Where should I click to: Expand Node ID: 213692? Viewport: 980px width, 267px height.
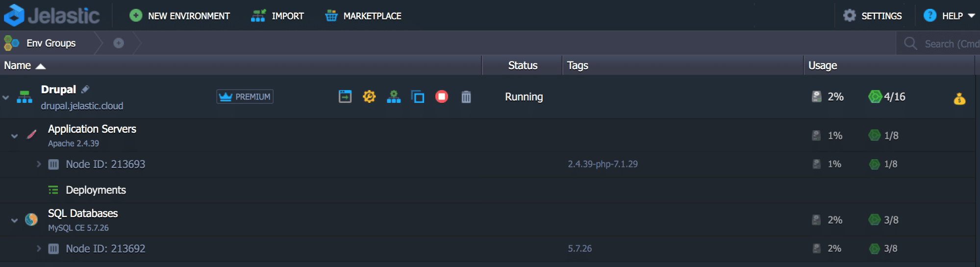tap(39, 248)
